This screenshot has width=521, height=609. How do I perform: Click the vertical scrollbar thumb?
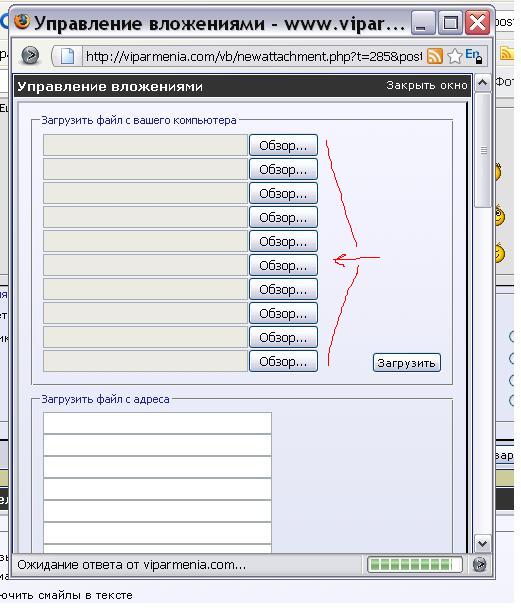click(483, 150)
